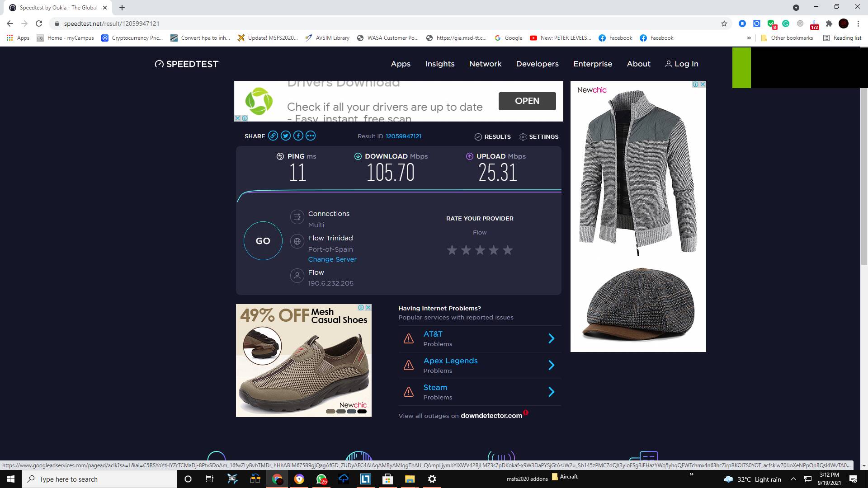Open AVSIM Library bookmark
Image resolution: width=868 pixels, height=488 pixels.
[x=327, y=38]
